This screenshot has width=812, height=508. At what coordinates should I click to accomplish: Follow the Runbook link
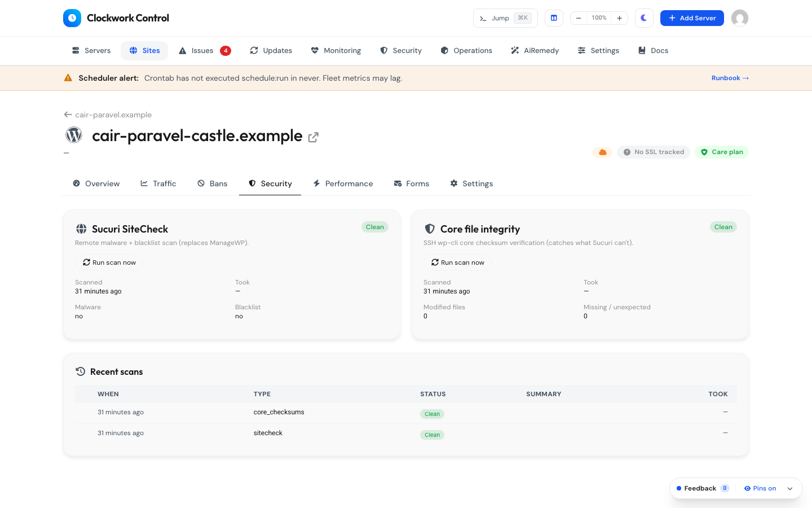[x=730, y=78]
